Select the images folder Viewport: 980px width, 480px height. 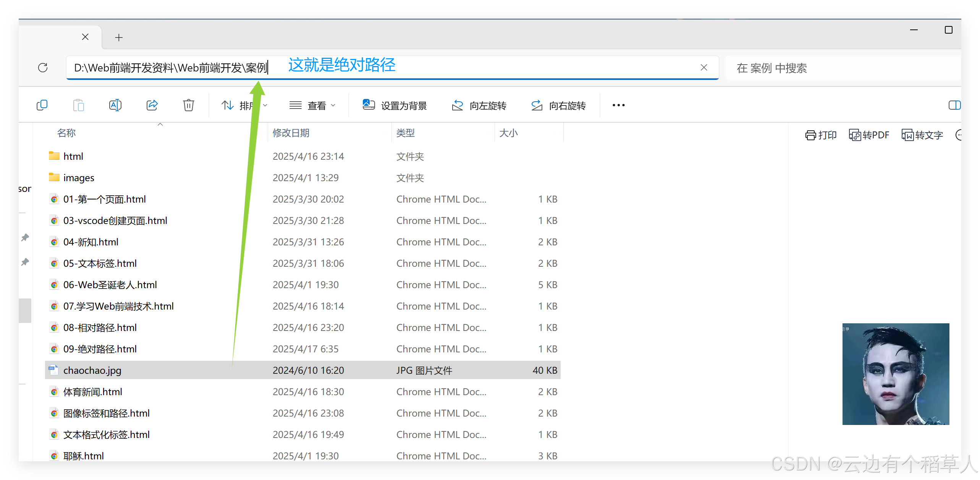[79, 178]
